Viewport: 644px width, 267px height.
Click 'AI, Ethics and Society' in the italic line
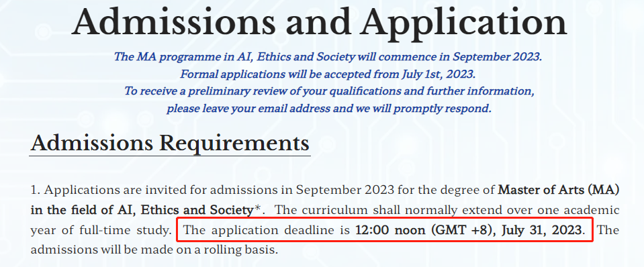296,56
